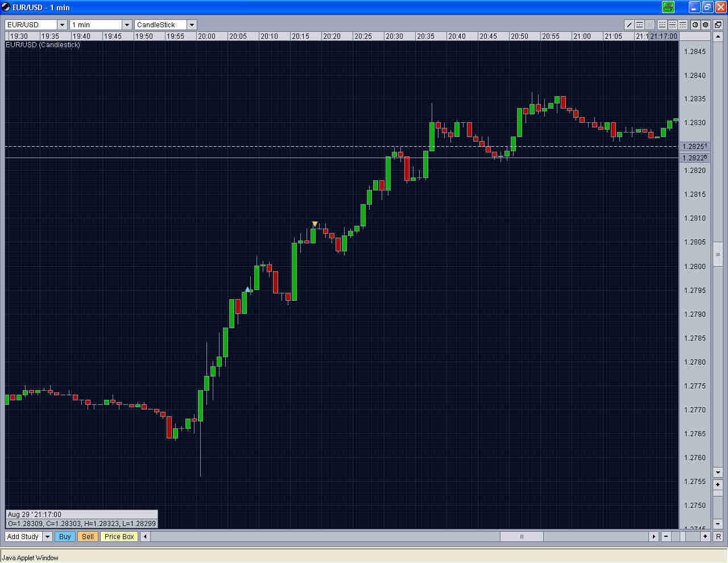Click the vertical zoom slider track
Viewport: 728px width, 563px height.
[718, 504]
